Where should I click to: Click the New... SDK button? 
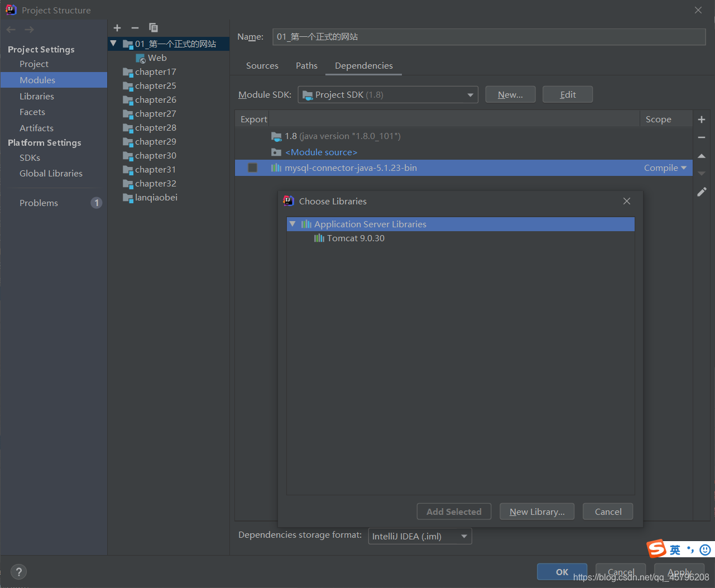point(510,95)
